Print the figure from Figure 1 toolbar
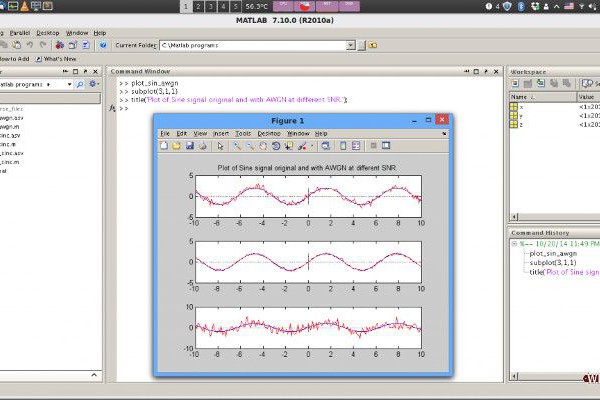The height and width of the screenshot is (400, 600). click(203, 146)
